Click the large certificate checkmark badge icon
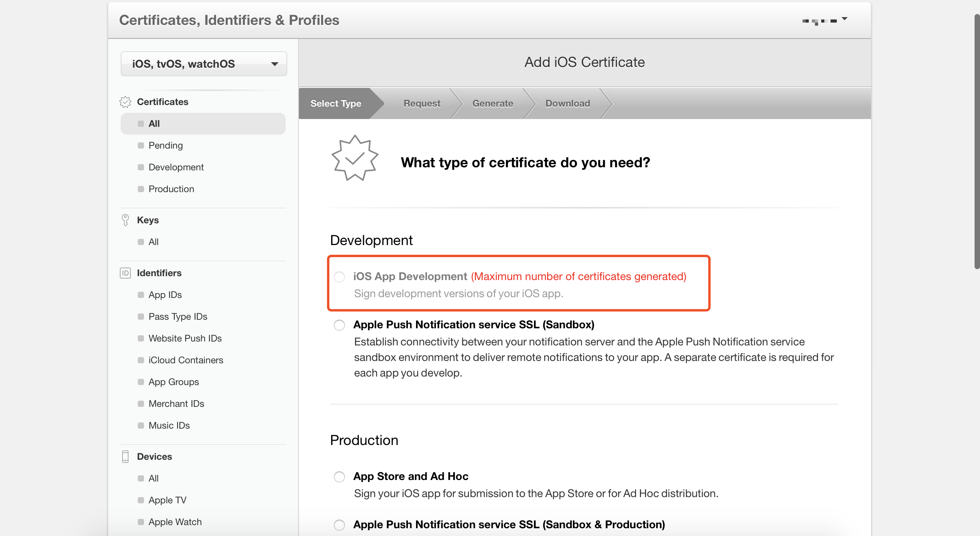This screenshot has width=980, height=536. [x=355, y=158]
